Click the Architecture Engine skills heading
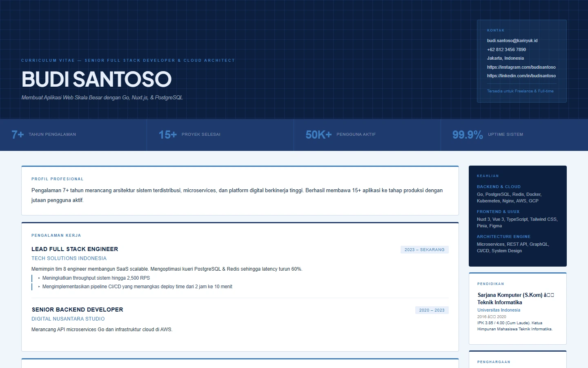Screen dimensions: 588x368 tap(503, 237)
